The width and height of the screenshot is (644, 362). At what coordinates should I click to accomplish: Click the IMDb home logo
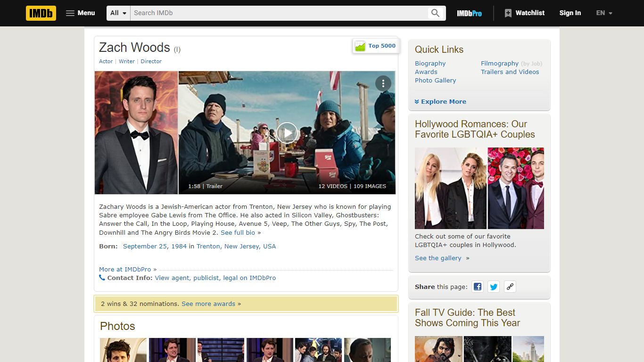(x=41, y=13)
